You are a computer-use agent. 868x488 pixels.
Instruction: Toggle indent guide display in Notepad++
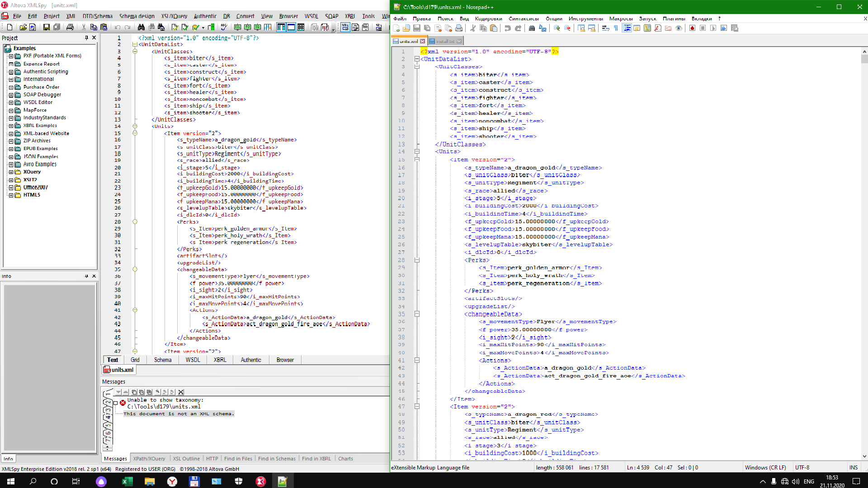coord(627,28)
